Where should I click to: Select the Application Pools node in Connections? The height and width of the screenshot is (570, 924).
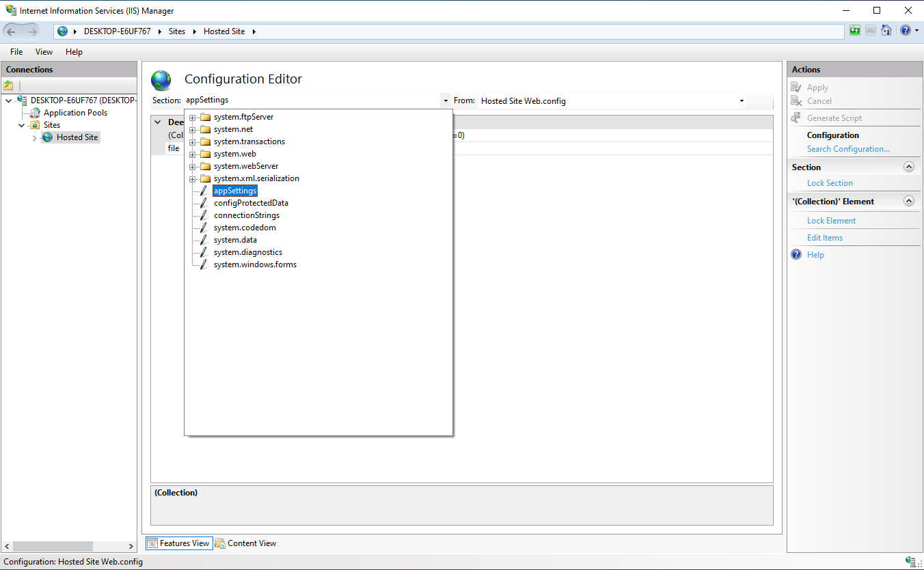pyautogui.click(x=75, y=112)
